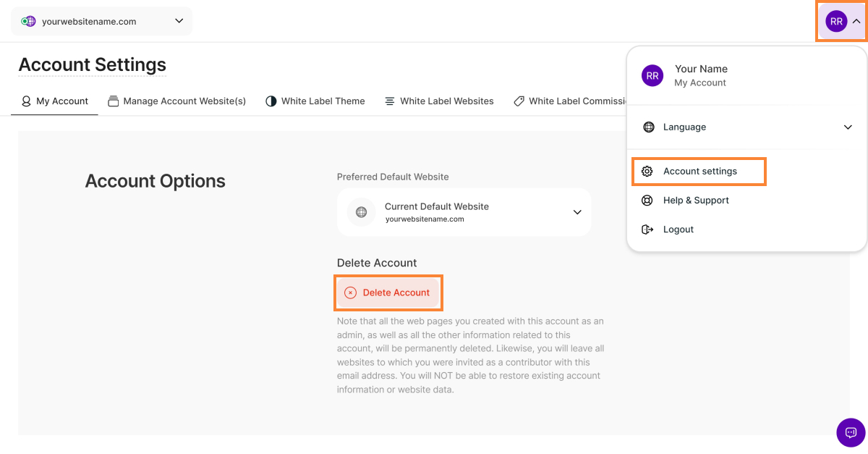The height and width of the screenshot is (454, 868).
Task: Click the purple chat support bubble icon
Action: [x=851, y=432]
